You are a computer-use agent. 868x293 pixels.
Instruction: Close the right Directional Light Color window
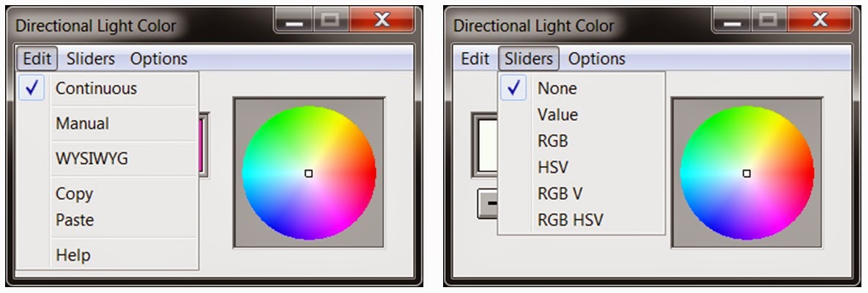[819, 19]
